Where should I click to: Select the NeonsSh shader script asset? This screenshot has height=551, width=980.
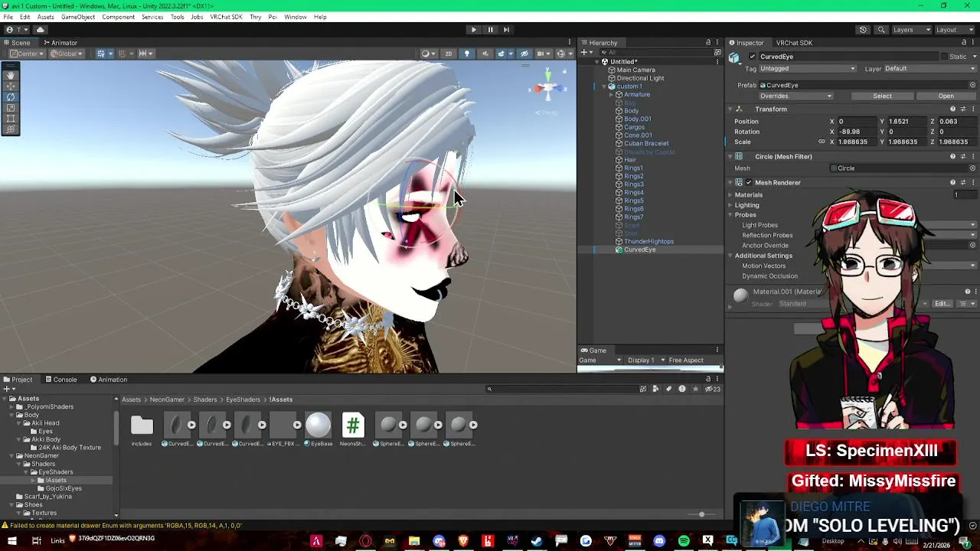(353, 430)
